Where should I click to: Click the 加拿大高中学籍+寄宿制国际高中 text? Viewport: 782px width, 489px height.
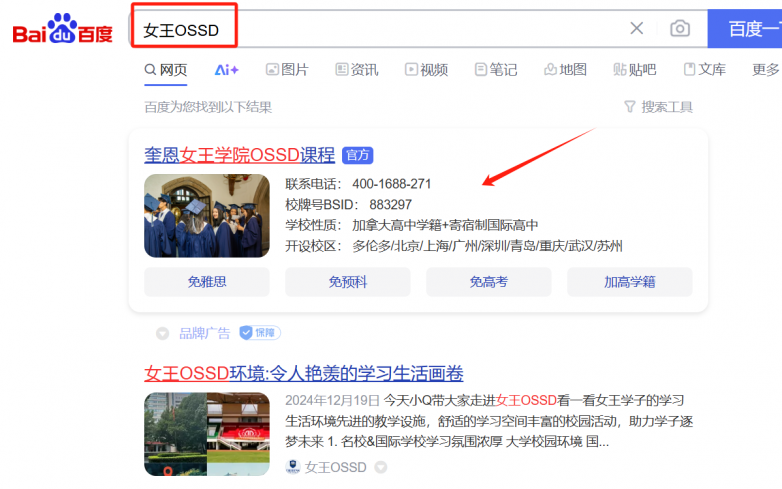[x=445, y=225]
